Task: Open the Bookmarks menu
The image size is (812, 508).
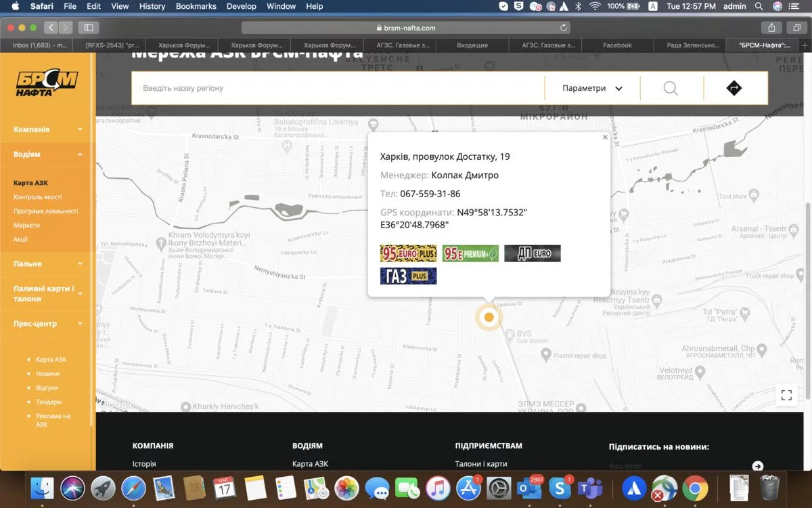Action: [x=196, y=6]
